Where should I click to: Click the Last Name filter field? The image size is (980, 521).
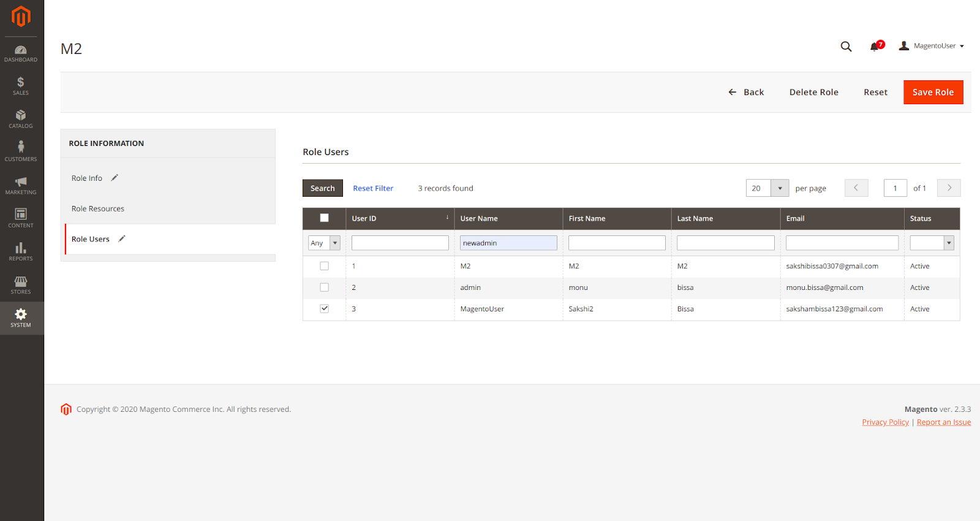coord(726,243)
